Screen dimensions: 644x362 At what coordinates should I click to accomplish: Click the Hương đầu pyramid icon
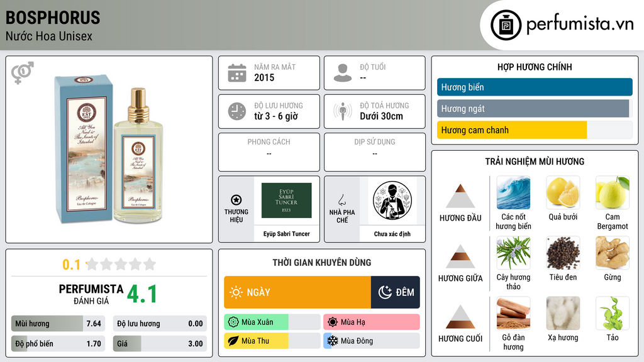coord(460,196)
